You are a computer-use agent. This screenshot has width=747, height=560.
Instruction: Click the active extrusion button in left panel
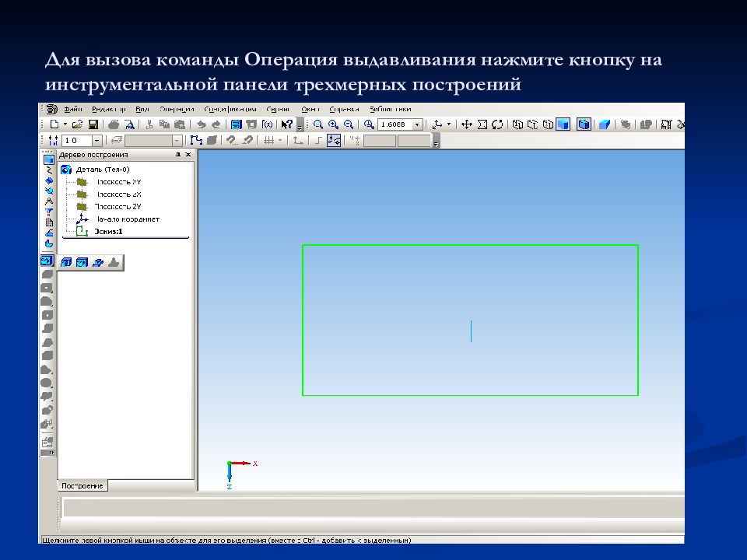pos(47,261)
